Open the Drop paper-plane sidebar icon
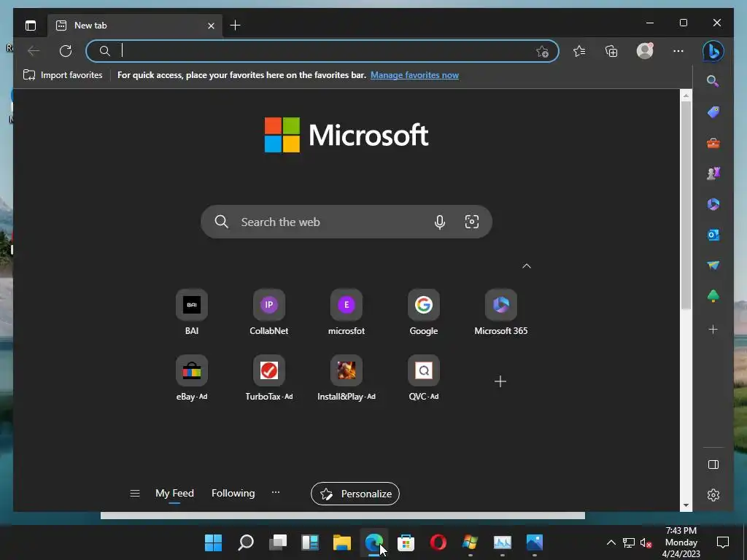747x560 pixels. [713, 265]
